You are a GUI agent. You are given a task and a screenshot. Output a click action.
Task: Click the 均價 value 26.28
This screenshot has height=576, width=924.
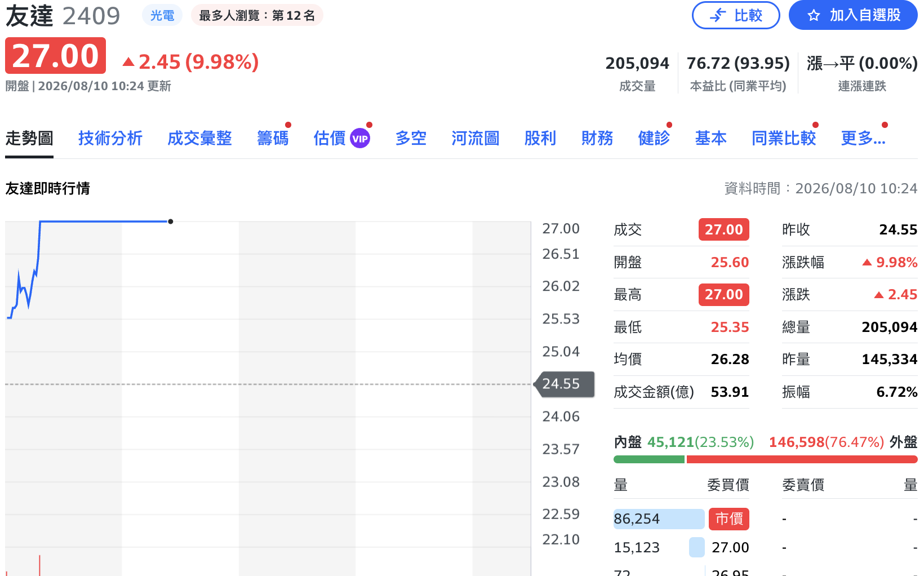pos(730,359)
